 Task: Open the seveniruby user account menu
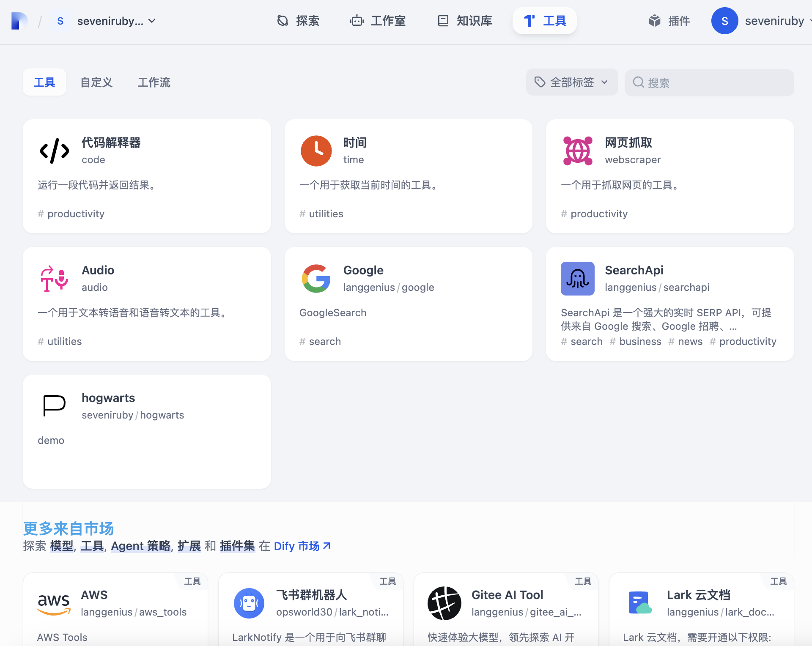coord(761,21)
